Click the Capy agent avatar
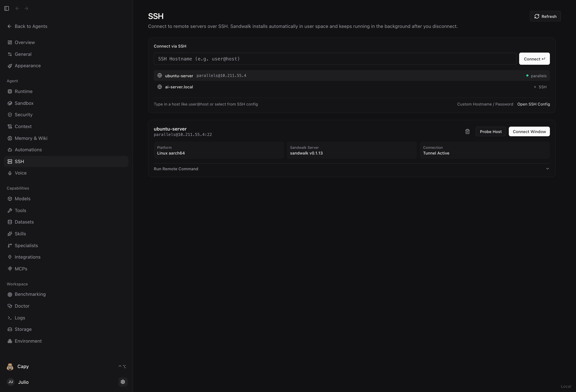 (10, 366)
